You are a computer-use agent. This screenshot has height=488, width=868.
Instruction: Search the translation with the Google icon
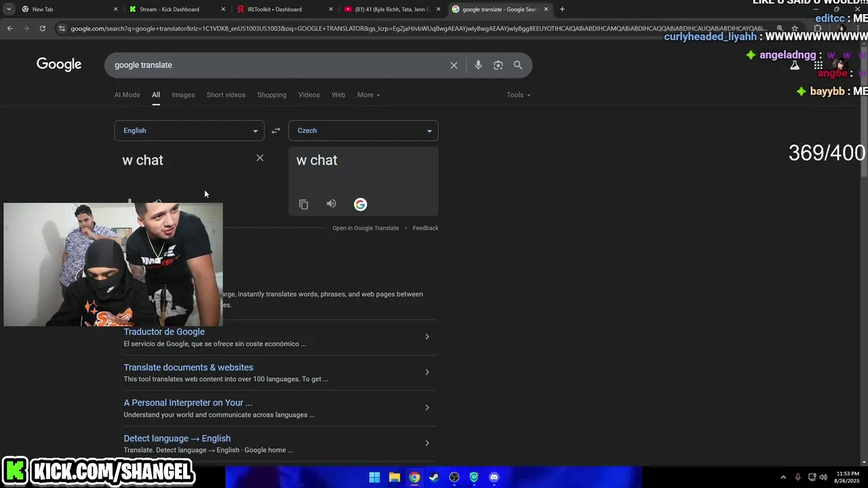click(x=360, y=205)
